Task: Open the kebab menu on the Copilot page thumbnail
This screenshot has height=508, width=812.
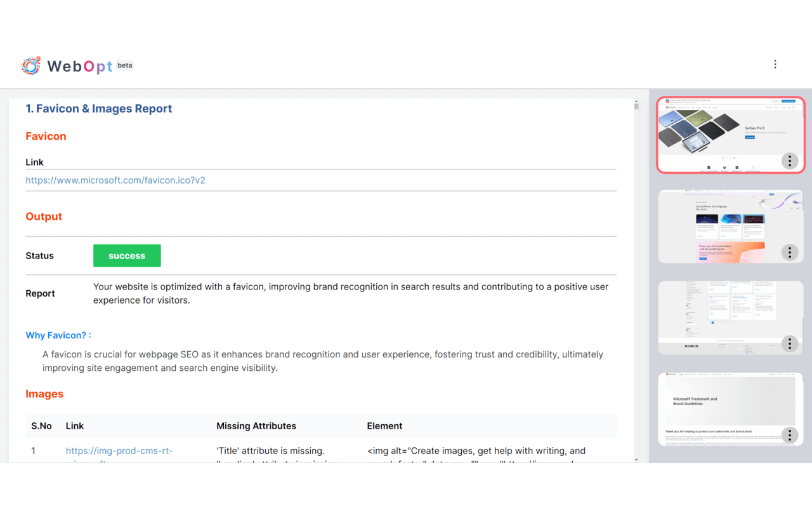Action: 789,252
